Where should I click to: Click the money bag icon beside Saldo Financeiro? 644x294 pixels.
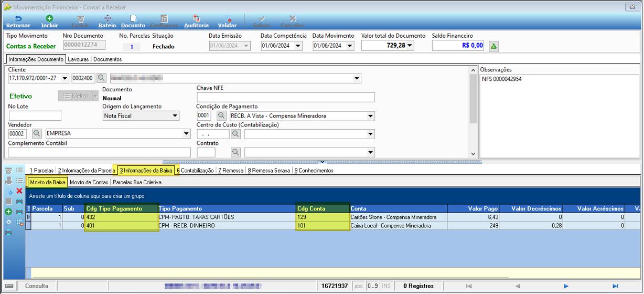[493, 46]
